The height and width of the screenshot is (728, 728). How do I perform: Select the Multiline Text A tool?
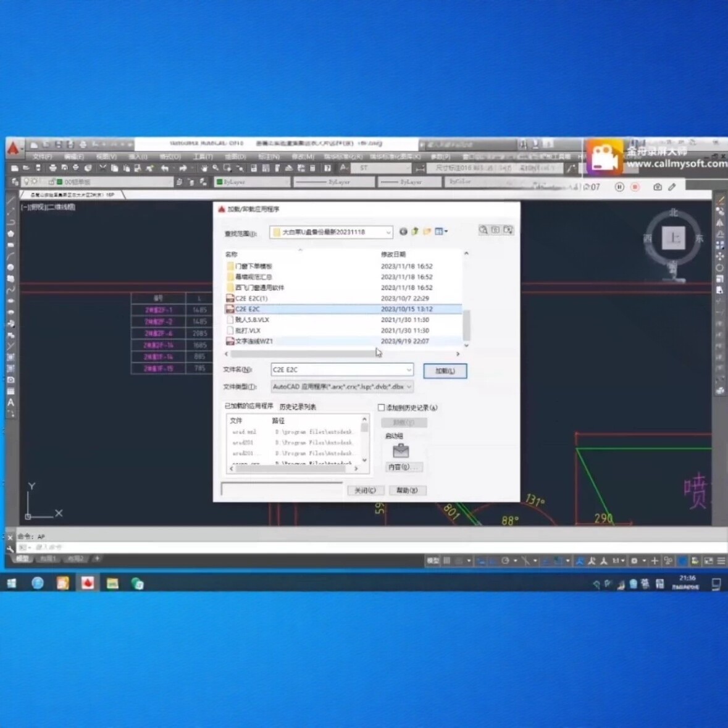pos(10,403)
